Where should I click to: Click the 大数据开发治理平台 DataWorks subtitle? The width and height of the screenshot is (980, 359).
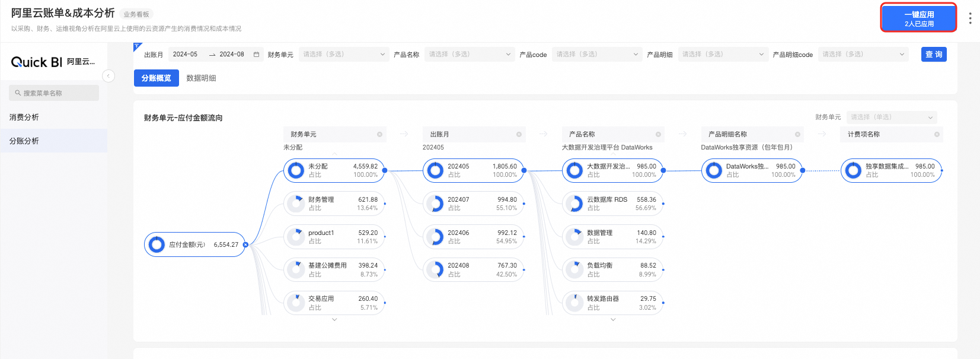click(607, 147)
